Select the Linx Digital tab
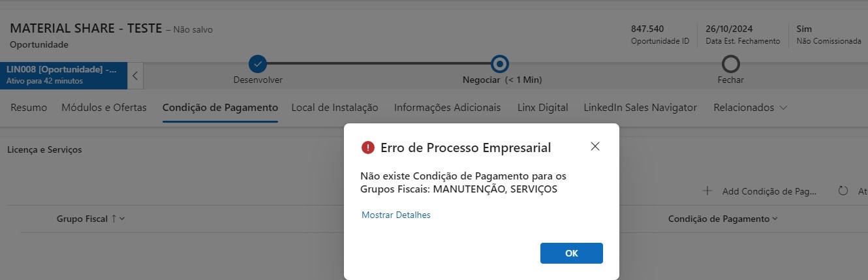This screenshot has height=280, width=868. [x=542, y=108]
